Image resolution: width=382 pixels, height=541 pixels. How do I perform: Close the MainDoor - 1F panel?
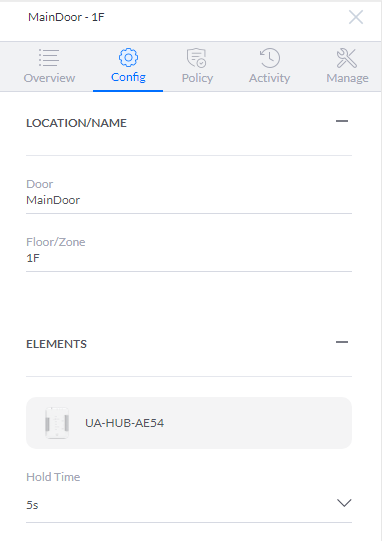356,17
